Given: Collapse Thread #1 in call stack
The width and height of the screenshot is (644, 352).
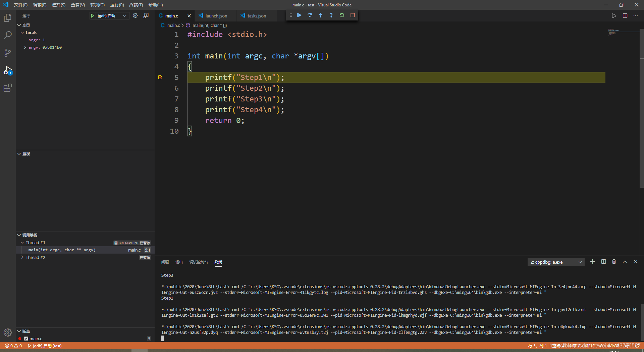Looking at the screenshot, I should [22, 243].
